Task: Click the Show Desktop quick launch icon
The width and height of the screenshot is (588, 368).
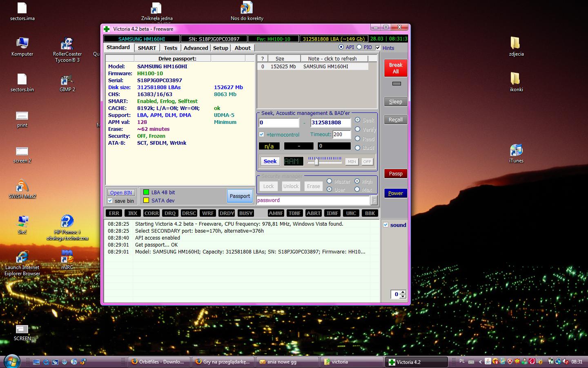Action: click(36, 362)
